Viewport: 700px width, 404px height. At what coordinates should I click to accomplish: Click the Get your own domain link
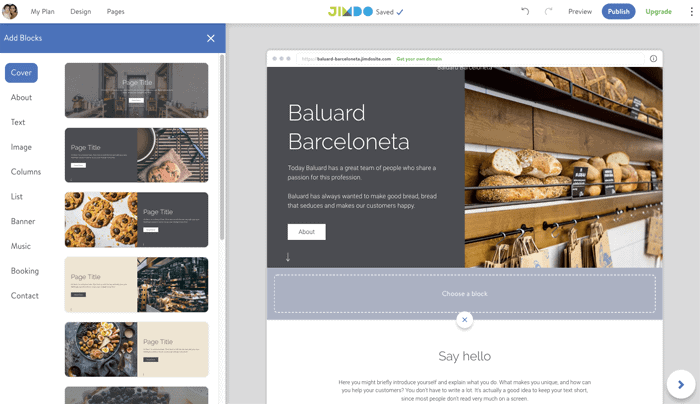419,59
